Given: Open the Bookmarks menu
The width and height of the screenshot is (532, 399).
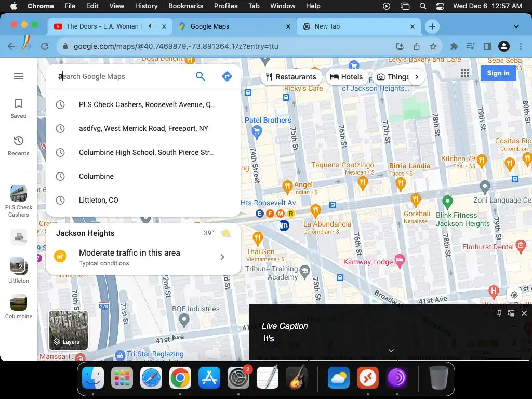Looking at the screenshot, I should point(185,6).
